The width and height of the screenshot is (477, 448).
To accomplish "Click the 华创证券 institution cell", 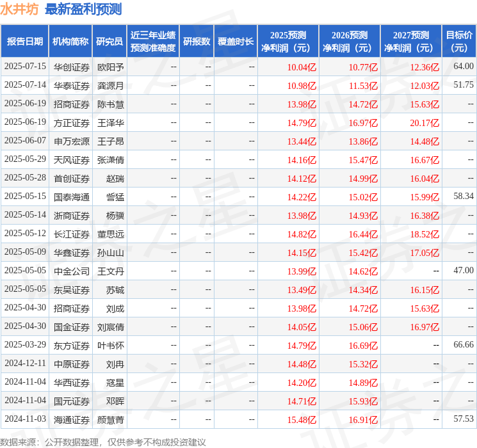I will (x=72, y=67).
